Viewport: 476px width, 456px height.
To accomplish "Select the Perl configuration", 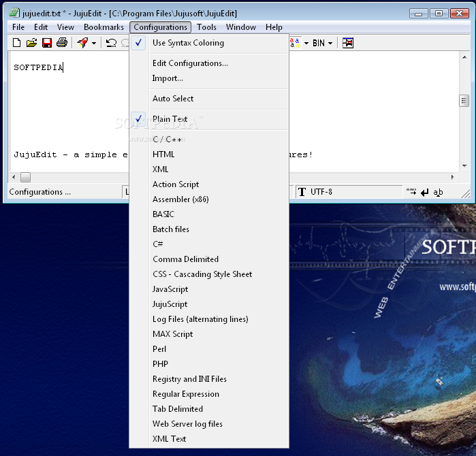I will 209,349.
